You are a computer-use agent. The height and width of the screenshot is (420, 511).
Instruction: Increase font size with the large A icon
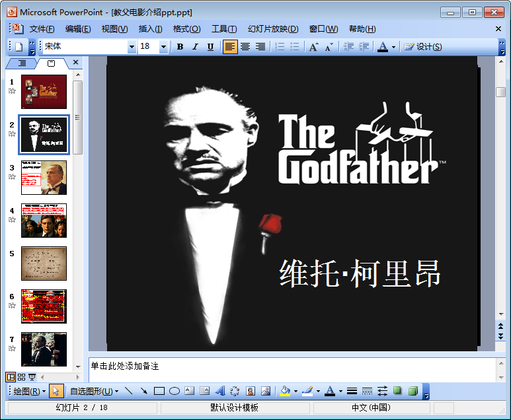point(314,47)
